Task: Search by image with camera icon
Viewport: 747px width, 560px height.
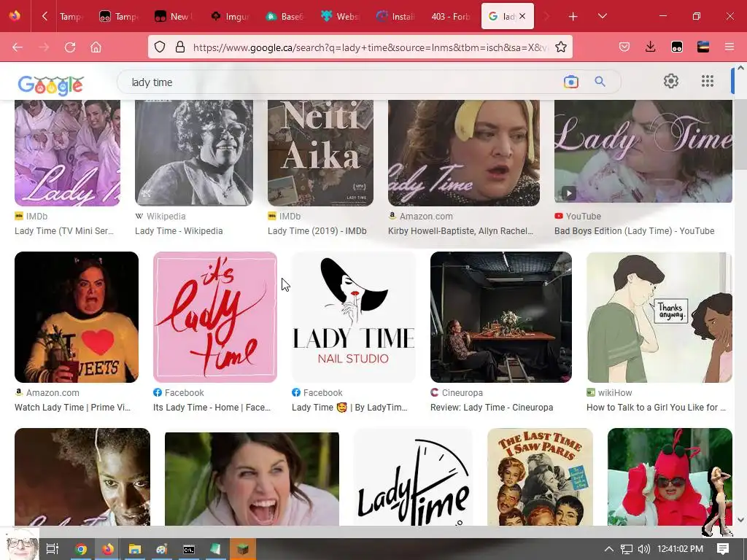Action: [570, 82]
